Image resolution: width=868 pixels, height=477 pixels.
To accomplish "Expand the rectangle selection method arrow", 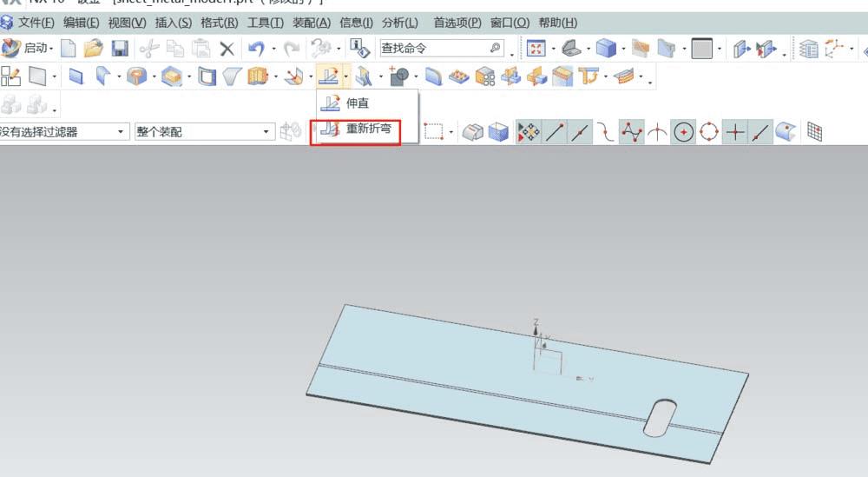I will coord(450,132).
